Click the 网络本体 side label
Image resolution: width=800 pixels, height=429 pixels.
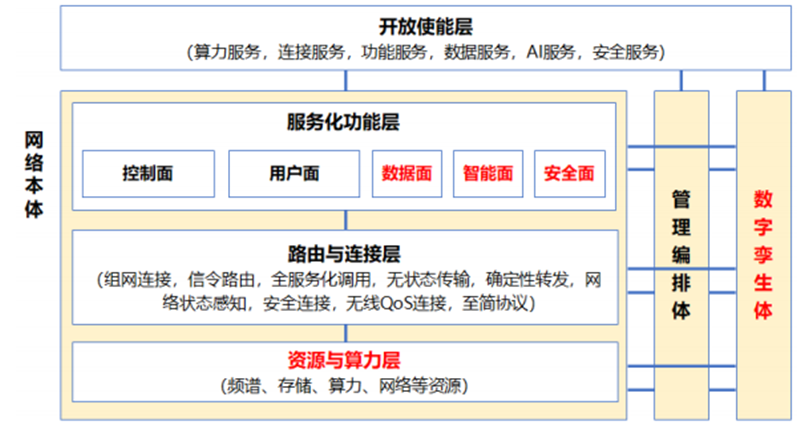point(34,174)
